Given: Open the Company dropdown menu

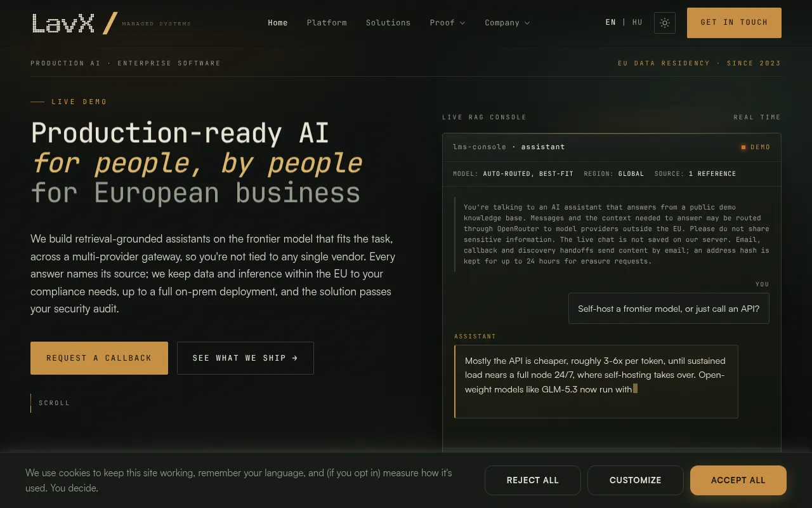Looking at the screenshot, I should pyautogui.click(x=507, y=23).
